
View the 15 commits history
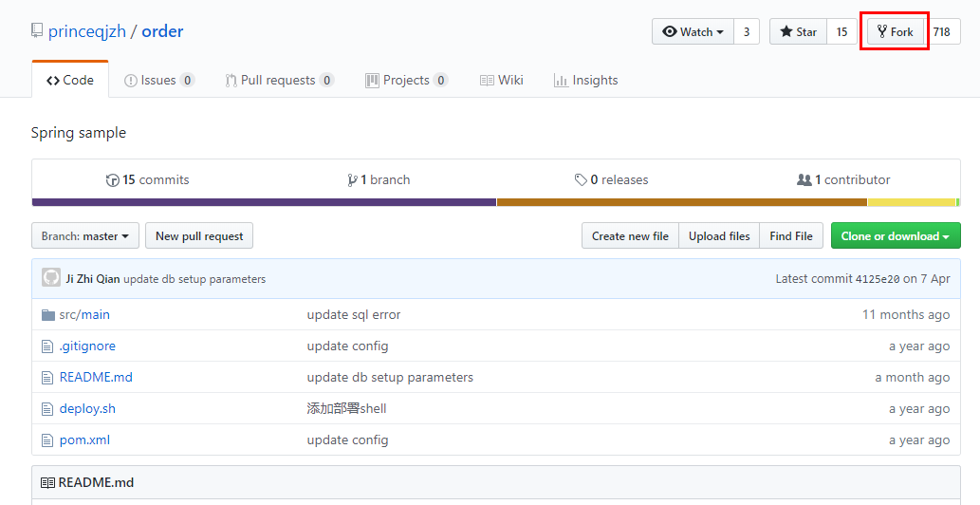tap(148, 180)
